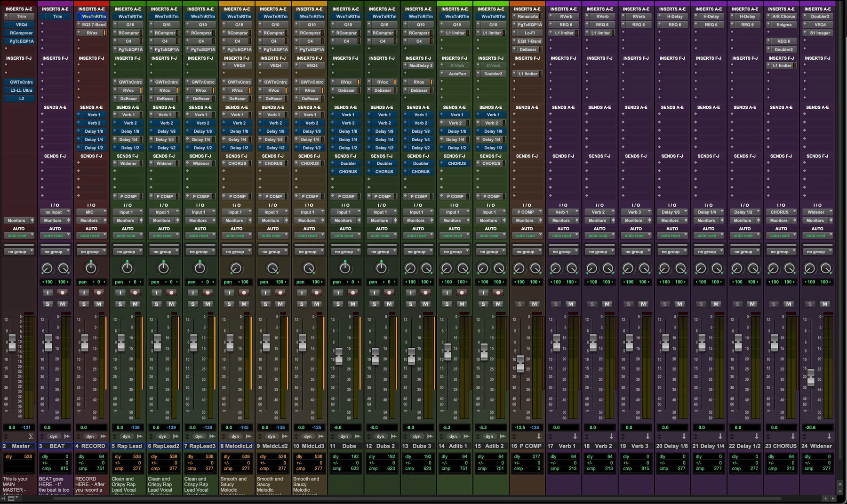Open automation mode menu on BEAT track
Image resolution: width=847 pixels, height=504 pixels.
point(55,236)
